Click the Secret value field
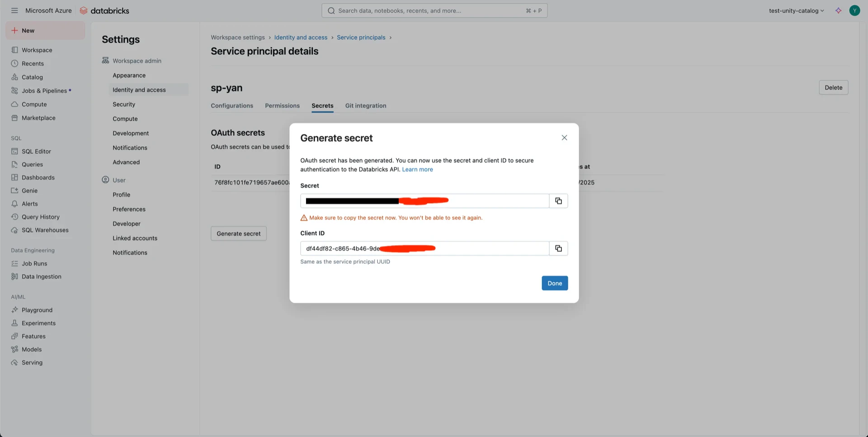The height and width of the screenshot is (437, 868). [x=425, y=201]
